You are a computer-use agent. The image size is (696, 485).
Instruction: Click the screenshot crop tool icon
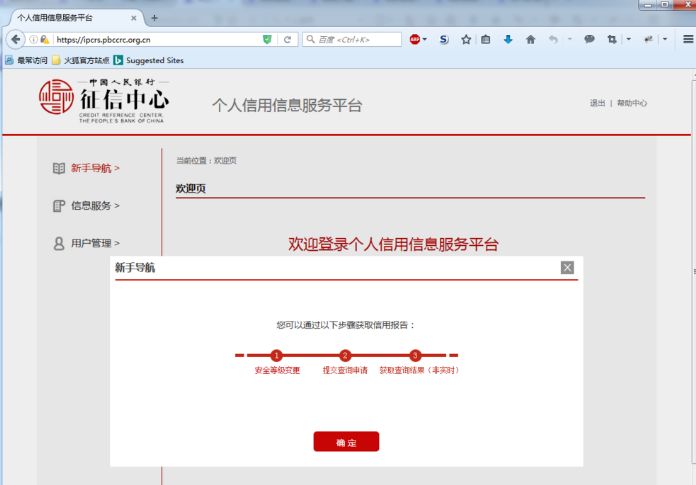(612, 40)
